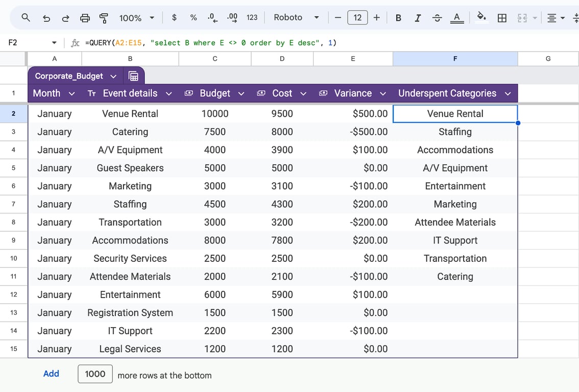
Task: Select column C header
Action: (x=215, y=59)
